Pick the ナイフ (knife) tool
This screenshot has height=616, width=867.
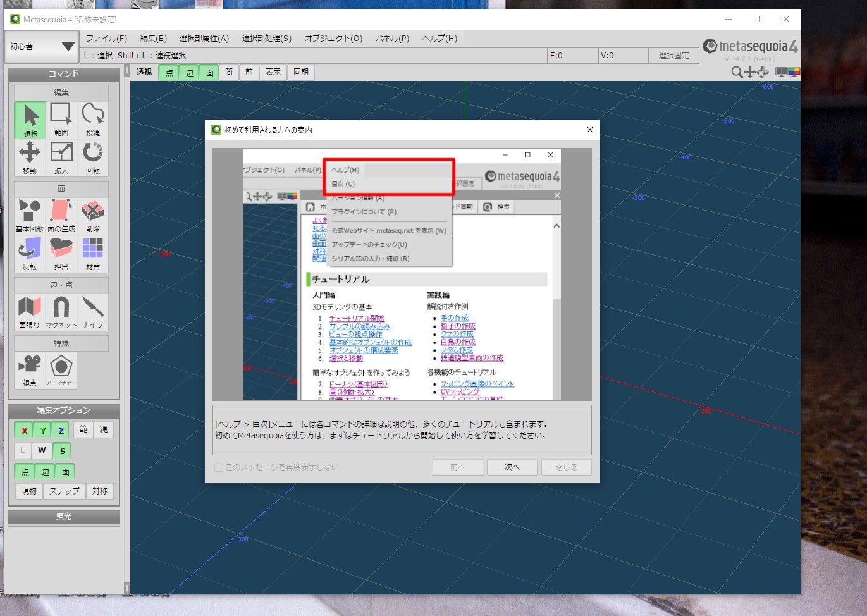click(x=93, y=312)
